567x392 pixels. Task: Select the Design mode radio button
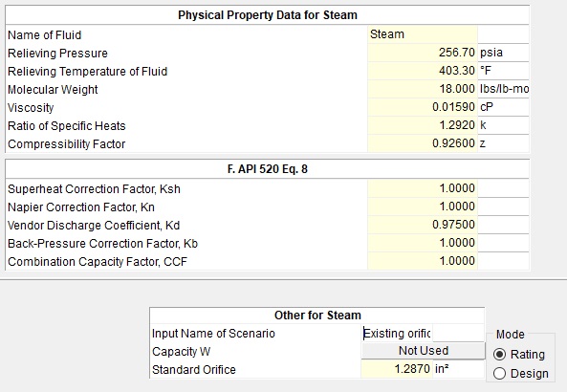click(499, 373)
